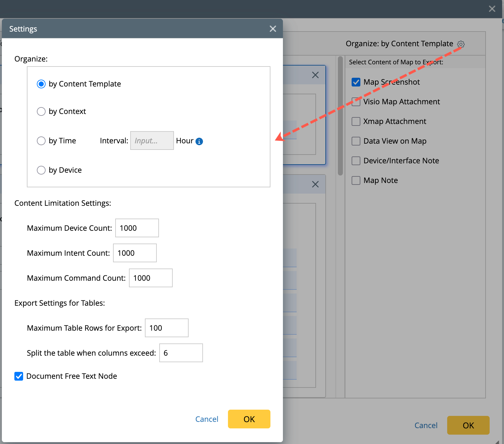
Task: Click the Maximum Device Count field
Action: [137, 228]
